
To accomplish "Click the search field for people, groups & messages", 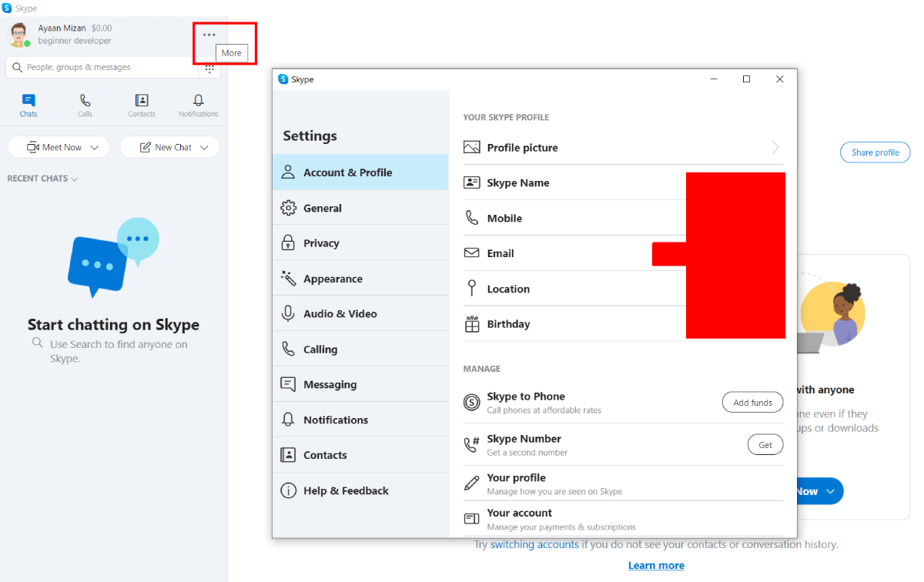I will (x=102, y=67).
